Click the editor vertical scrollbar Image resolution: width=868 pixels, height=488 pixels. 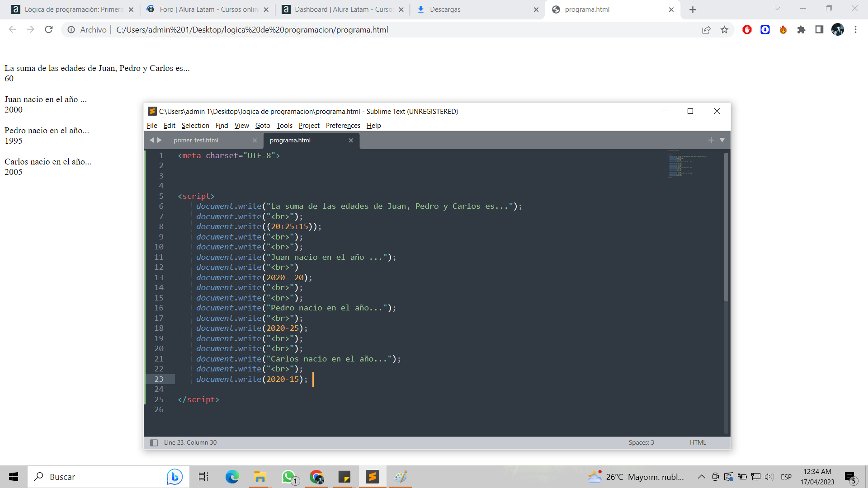(x=726, y=226)
